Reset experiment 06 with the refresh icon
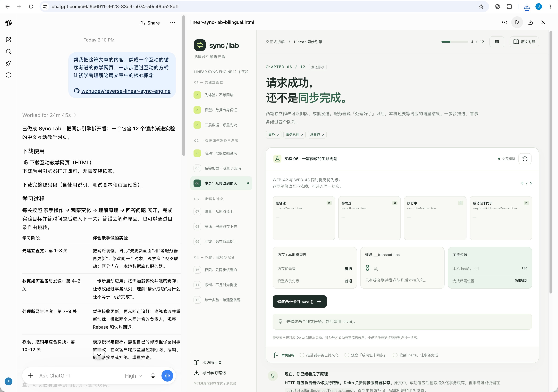Screen dimensions: 558x392 click(525, 159)
